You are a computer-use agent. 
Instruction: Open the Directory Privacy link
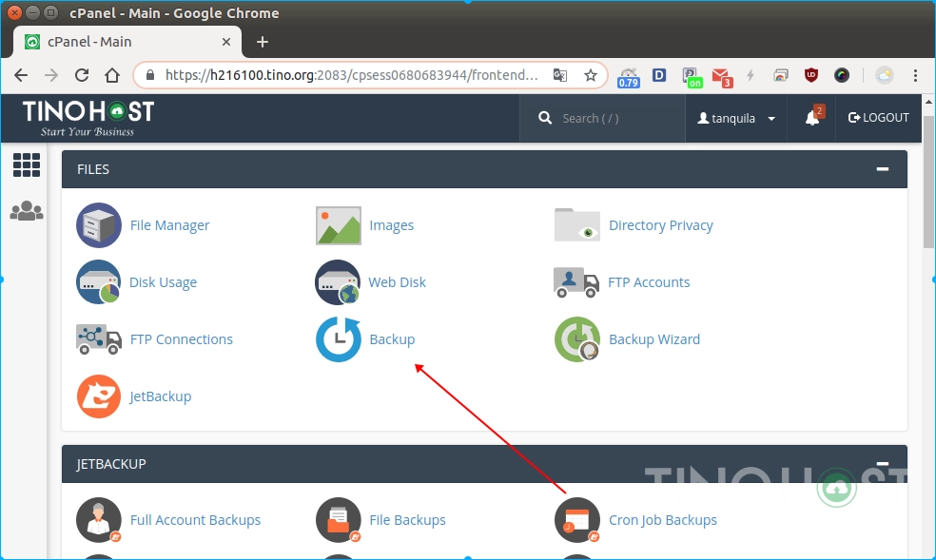pyautogui.click(x=661, y=225)
